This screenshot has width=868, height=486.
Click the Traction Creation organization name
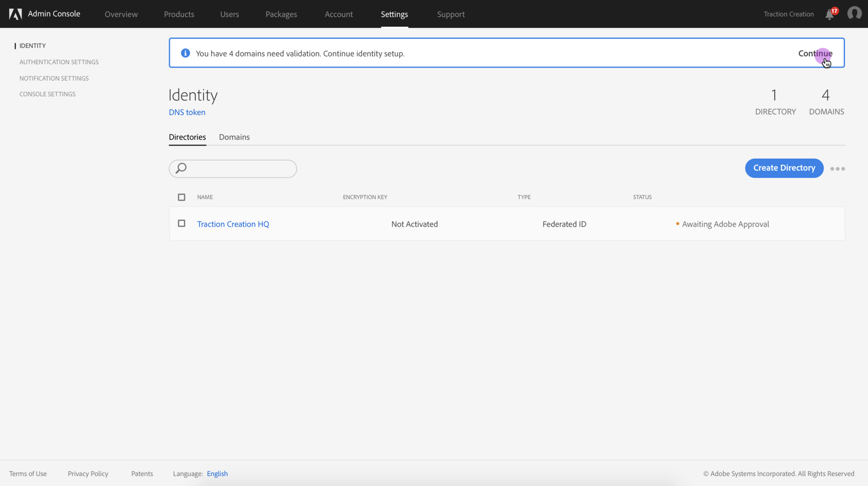(x=788, y=14)
